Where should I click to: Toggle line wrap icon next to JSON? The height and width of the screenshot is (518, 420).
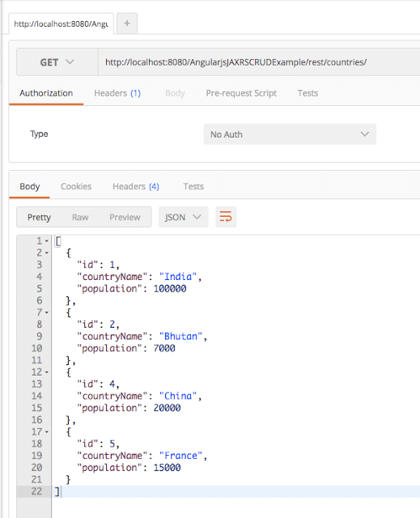pos(226,217)
